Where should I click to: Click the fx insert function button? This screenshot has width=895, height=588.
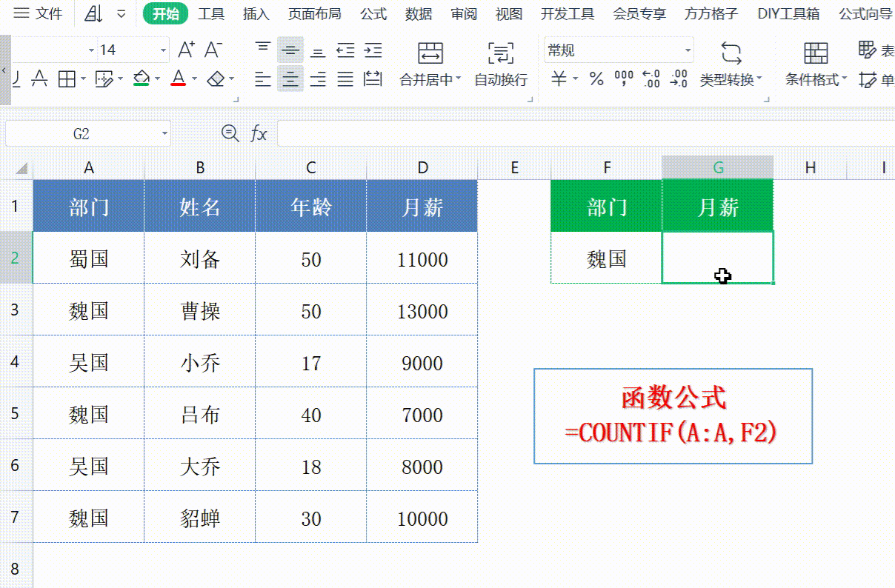259,133
